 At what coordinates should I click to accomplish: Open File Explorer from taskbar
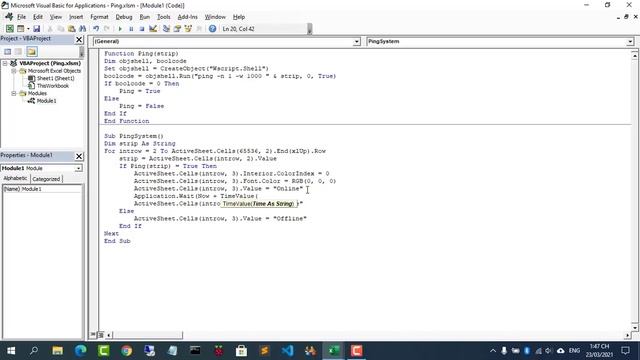(58, 351)
